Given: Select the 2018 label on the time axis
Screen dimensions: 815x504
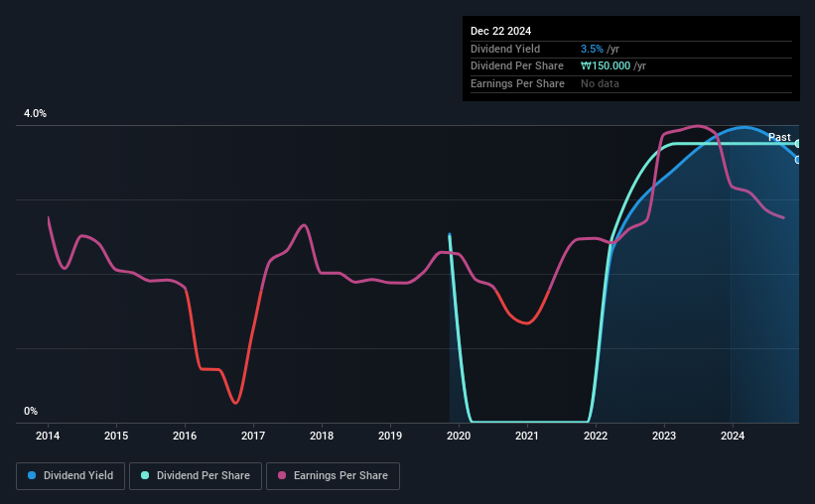Looking at the screenshot, I should pos(322,436).
